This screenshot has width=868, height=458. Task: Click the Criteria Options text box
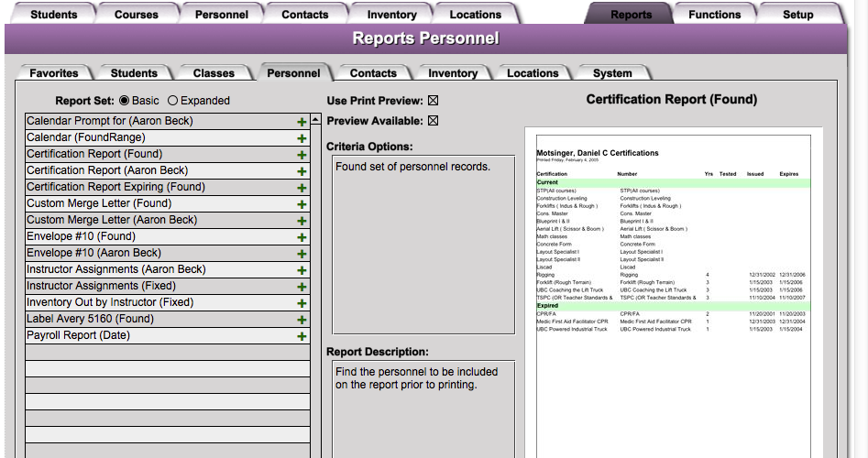click(423, 245)
